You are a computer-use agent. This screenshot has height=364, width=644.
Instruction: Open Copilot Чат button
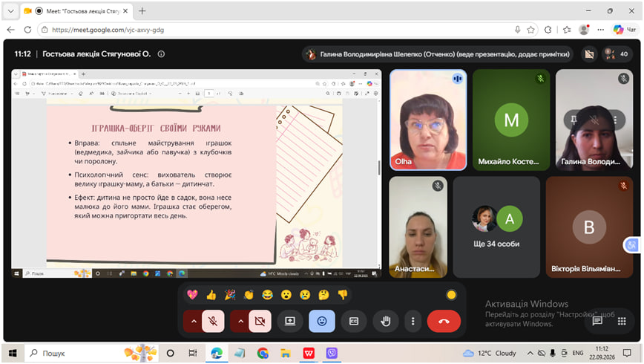click(x=625, y=30)
